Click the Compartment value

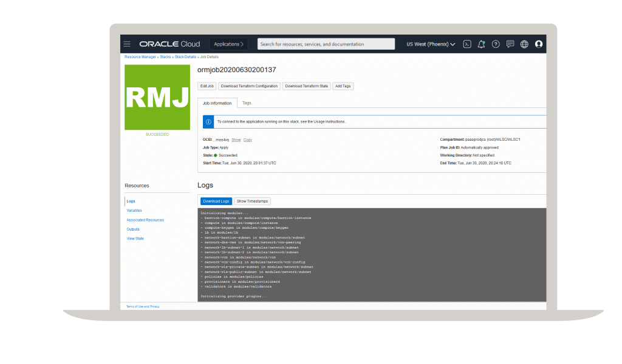coord(493,140)
